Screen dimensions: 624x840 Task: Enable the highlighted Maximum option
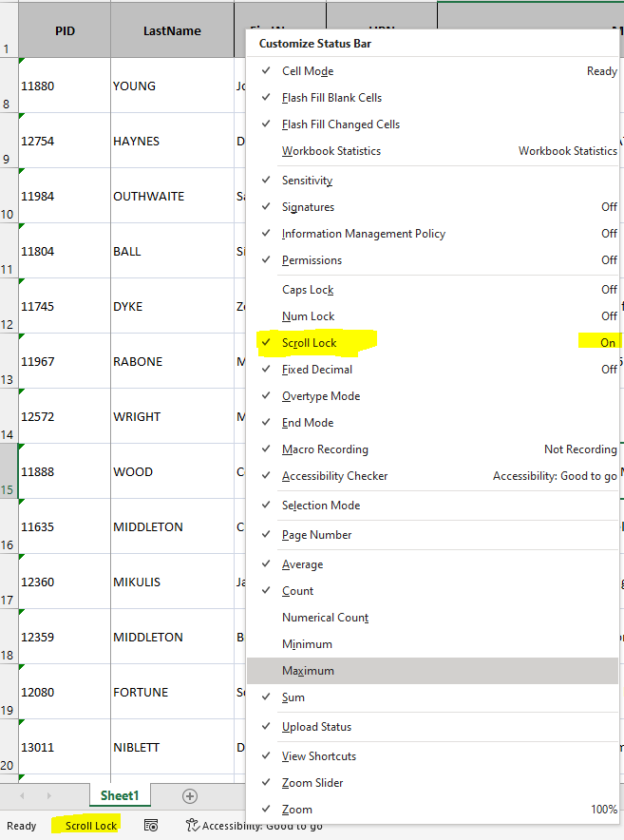coord(433,671)
